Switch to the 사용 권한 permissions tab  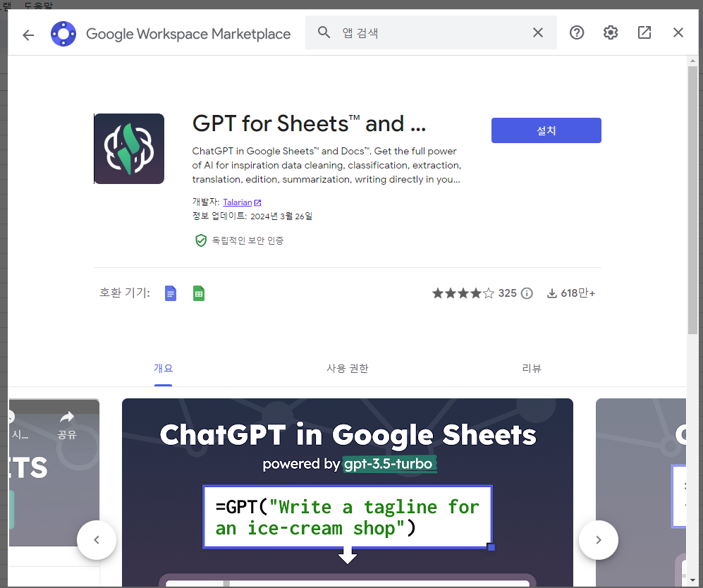(348, 369)
